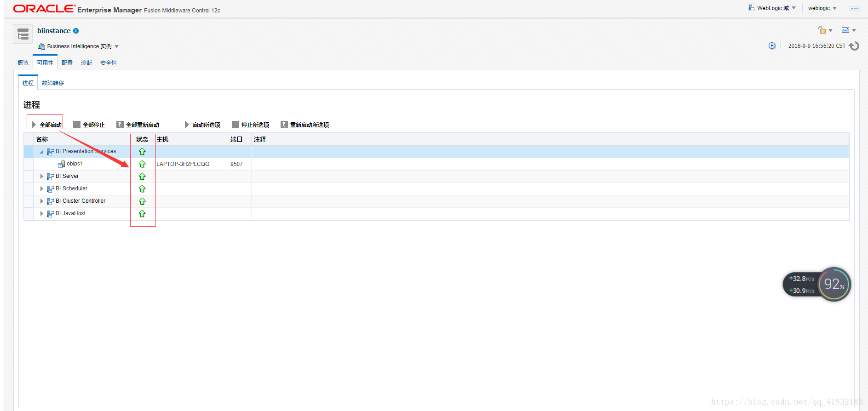Image resolution: width=868 pixels, height=411 pixels.
Task: Click the BI JavaHost component icon
Action: (x=50, y=214)
